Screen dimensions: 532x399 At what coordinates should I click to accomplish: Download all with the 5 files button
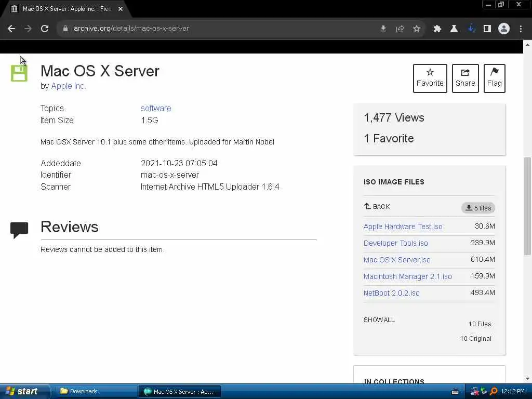click(x=478, y=208)
